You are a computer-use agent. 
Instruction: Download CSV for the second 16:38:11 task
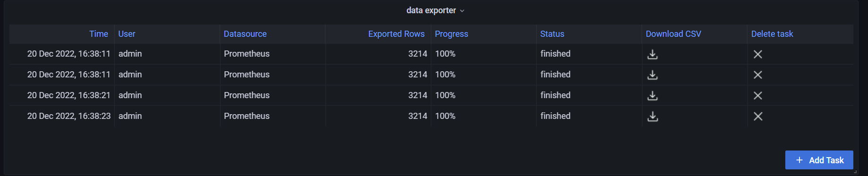653,75
